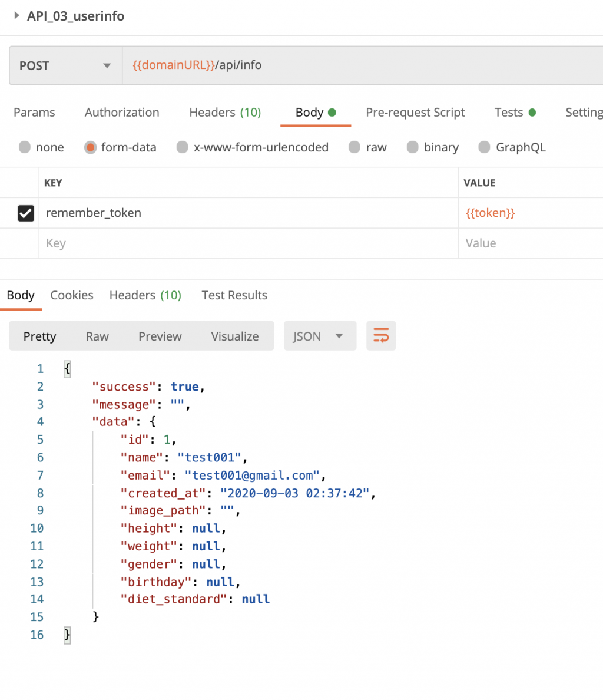
Task: View the Test Results tab
Action: pos(234,295)
